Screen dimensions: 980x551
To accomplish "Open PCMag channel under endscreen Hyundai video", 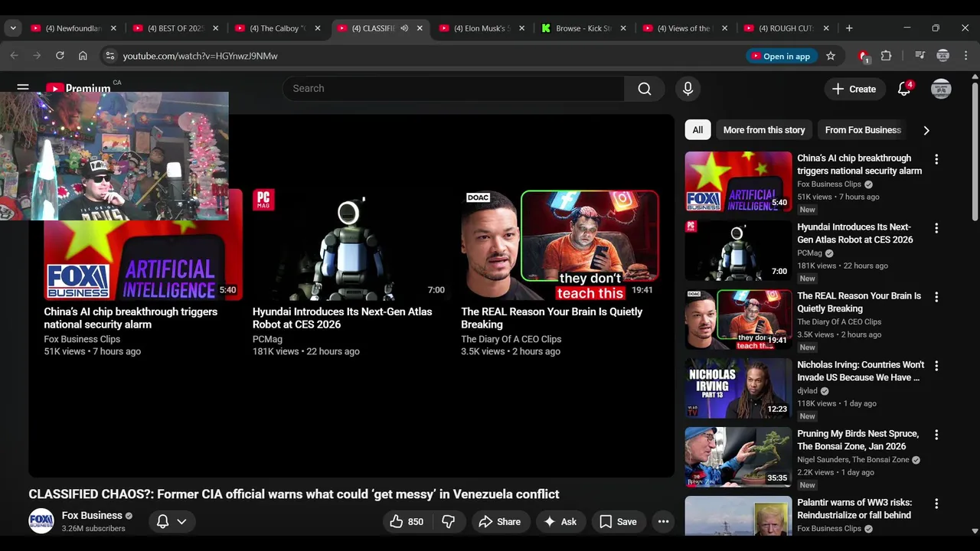I will pos(267,339).
